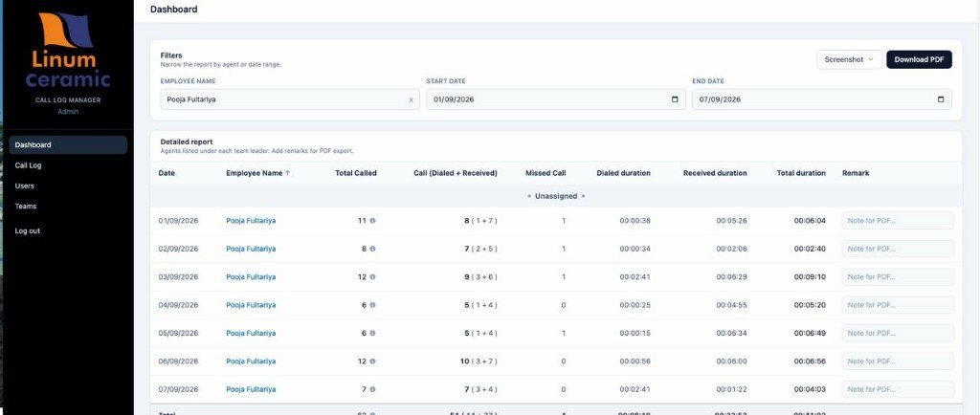980x415 pixels.
Task: Click Pooja Fultariya link in 01/09/2026 row
Action: tap(251, 220)
